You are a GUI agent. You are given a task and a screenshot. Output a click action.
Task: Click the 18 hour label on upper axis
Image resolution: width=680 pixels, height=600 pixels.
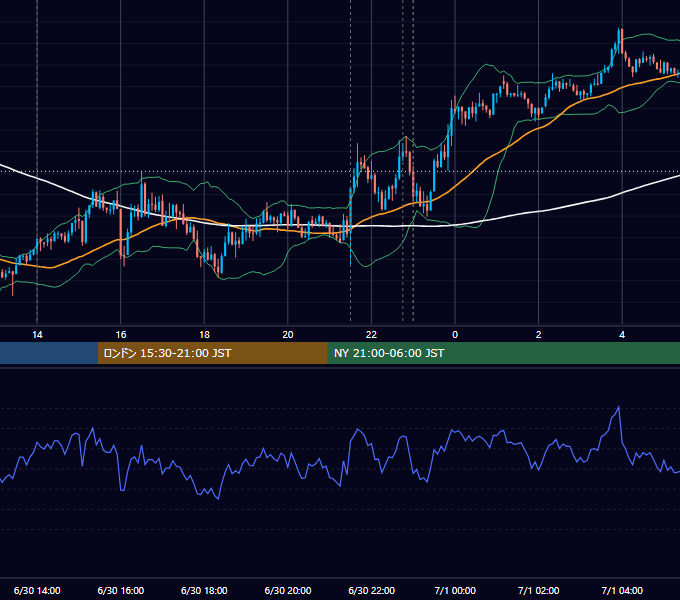click(x=204, y=335)
